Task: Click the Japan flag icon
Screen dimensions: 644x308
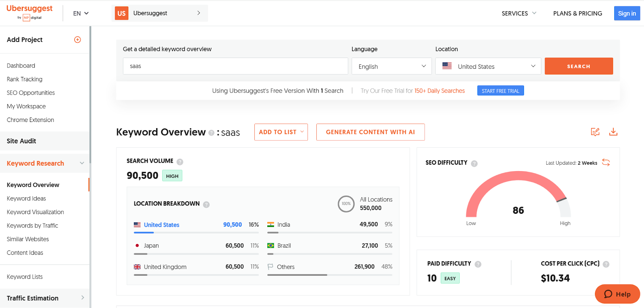Action: [137, 246]
